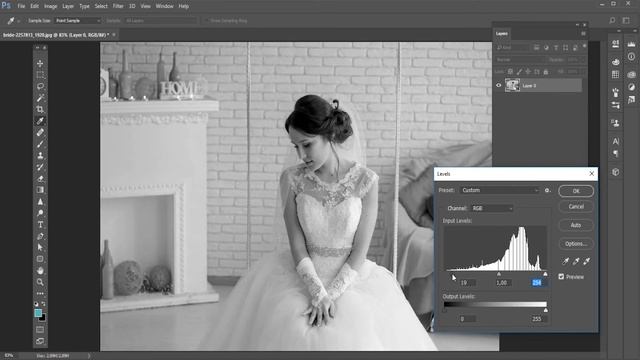Click OK in the Levels dialog
The width and height of the screenshot is (640, 360).
576,191
